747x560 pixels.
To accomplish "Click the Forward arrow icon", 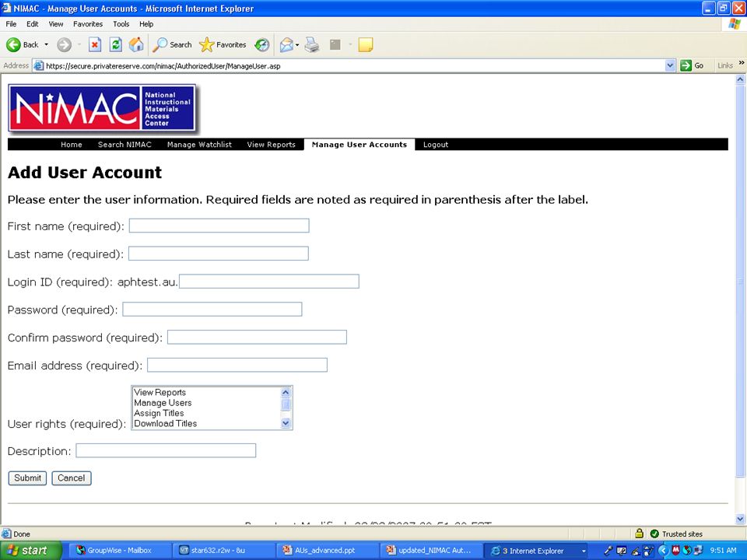I will pyautogui.click(x=64, y=45).
